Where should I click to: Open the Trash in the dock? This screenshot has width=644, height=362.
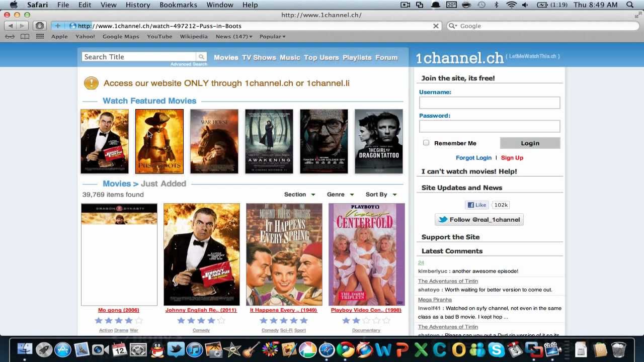coord(618,349)
